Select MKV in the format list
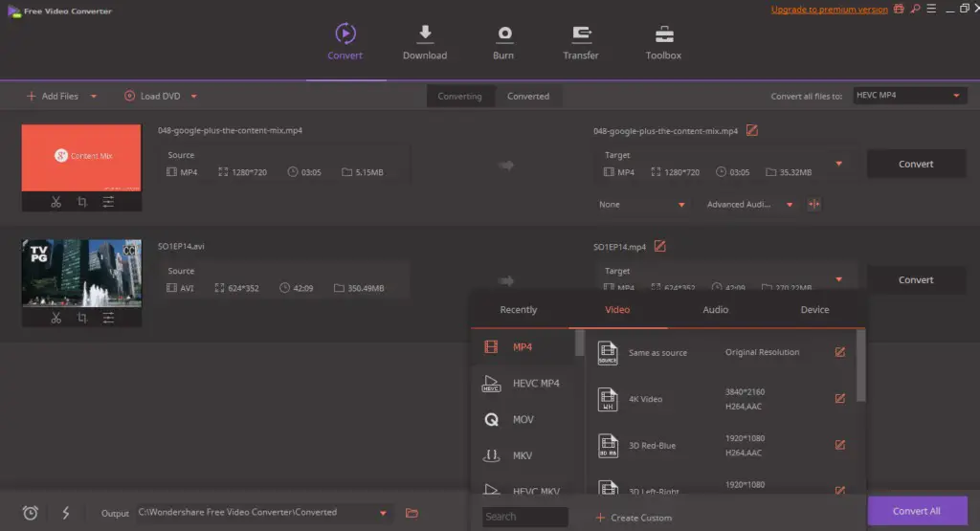The width and height of the screenshot is (980, 531). pos(523,455)
